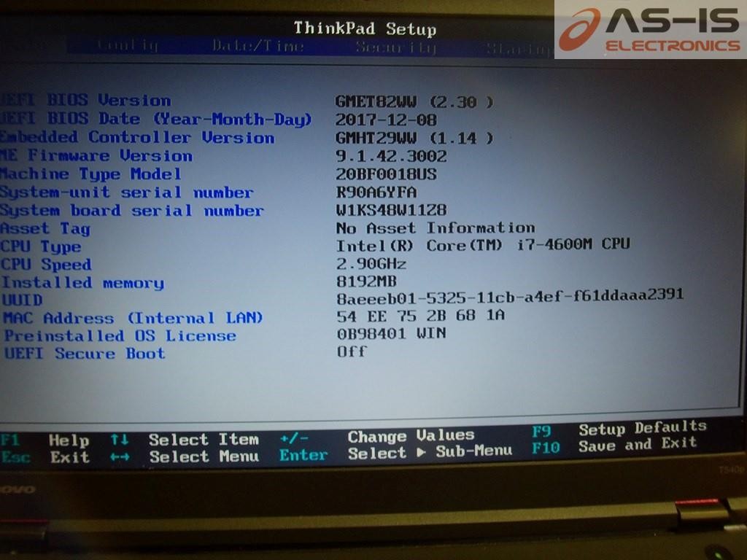The image size is (747, 560).
Task: Click the Setup Defaults footer label
Action: (643, 428)
